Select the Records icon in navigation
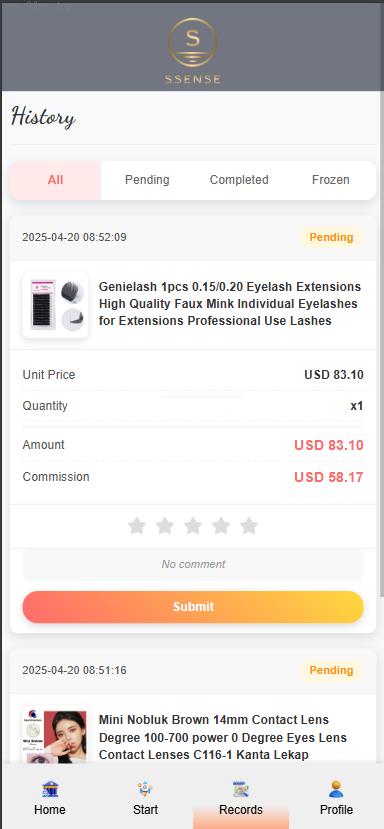384x829 pixels. point(241,790)
